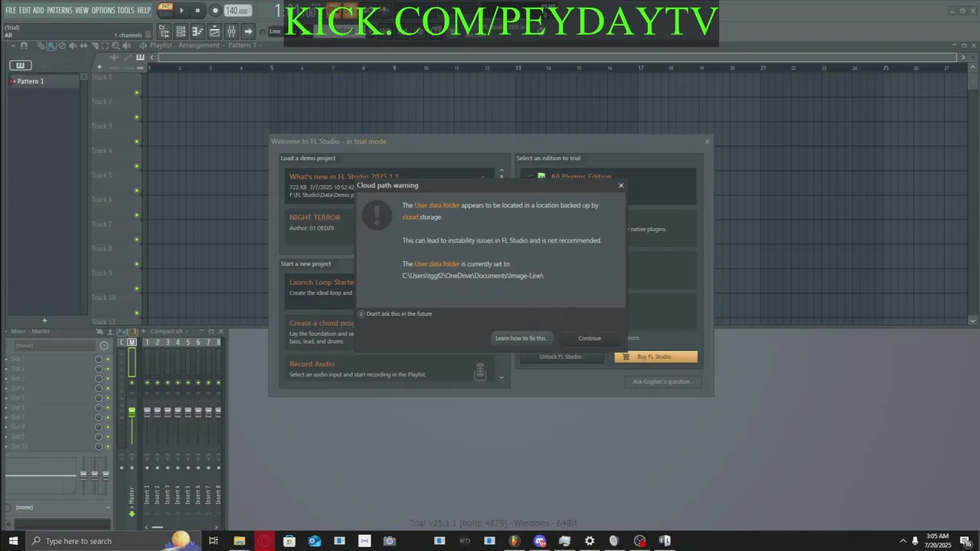Open File Explorer from the taskbar
980x551 pixels.
[239, 541]
